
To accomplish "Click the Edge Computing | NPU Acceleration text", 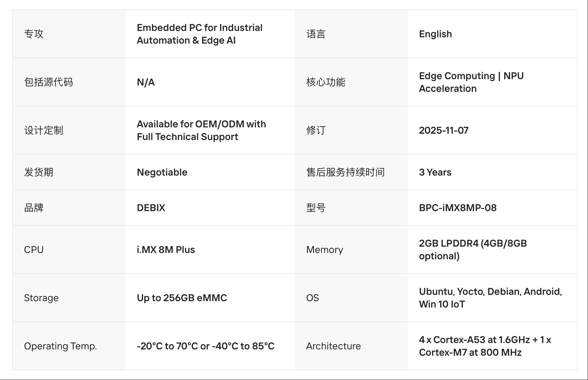I will point(471,82).
